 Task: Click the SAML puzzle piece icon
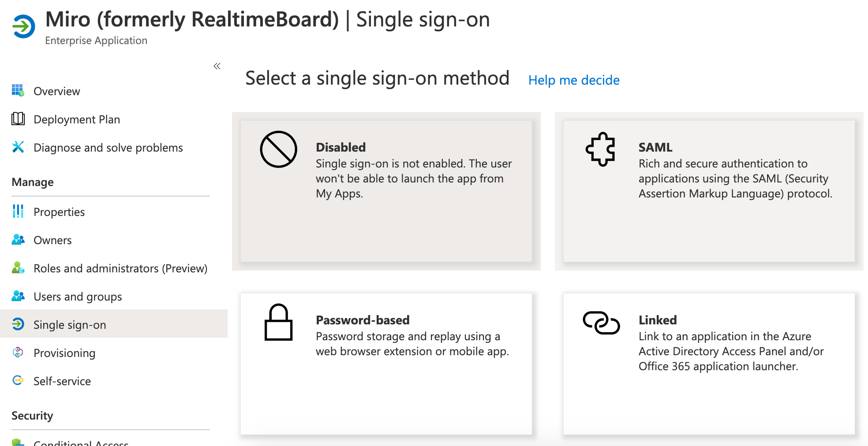(600, 149)
